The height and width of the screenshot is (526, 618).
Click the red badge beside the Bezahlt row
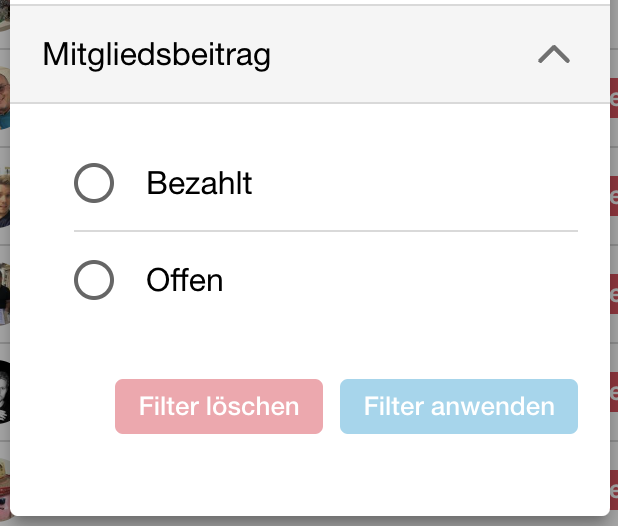[614, 196]
